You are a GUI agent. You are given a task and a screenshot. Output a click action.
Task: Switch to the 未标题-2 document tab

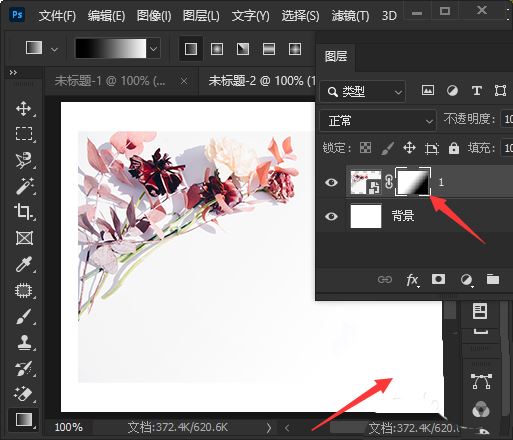click(x=262, y=81)
